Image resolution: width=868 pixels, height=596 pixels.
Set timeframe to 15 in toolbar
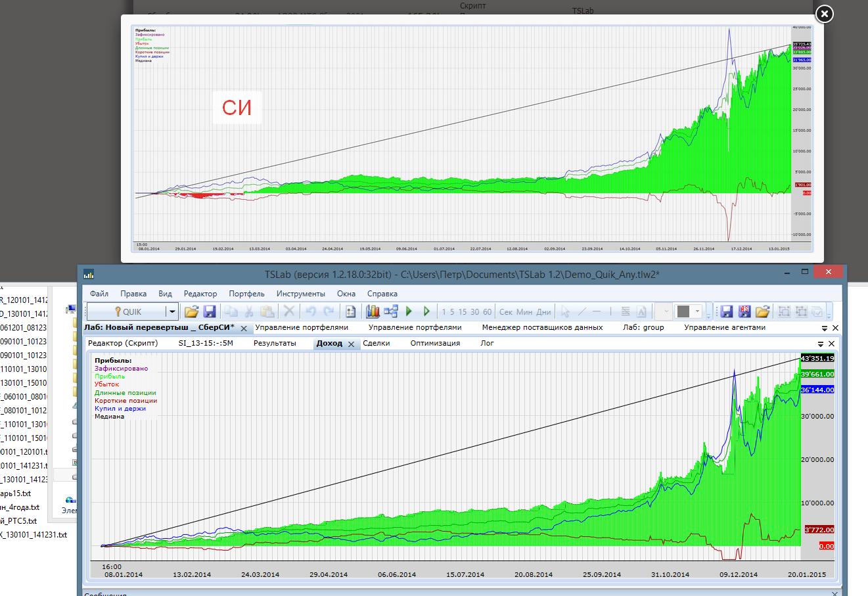463,312
